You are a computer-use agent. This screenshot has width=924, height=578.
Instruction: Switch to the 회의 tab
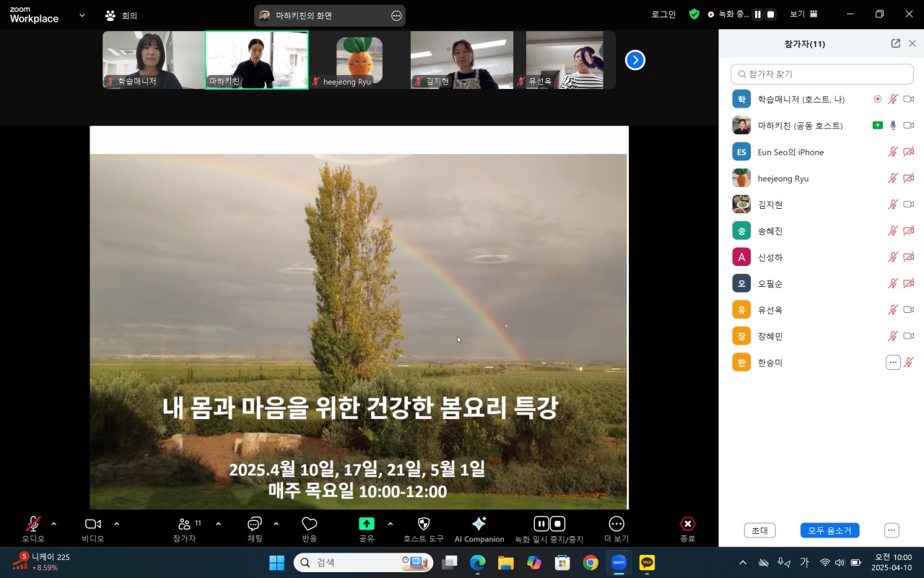pos(121,15)
